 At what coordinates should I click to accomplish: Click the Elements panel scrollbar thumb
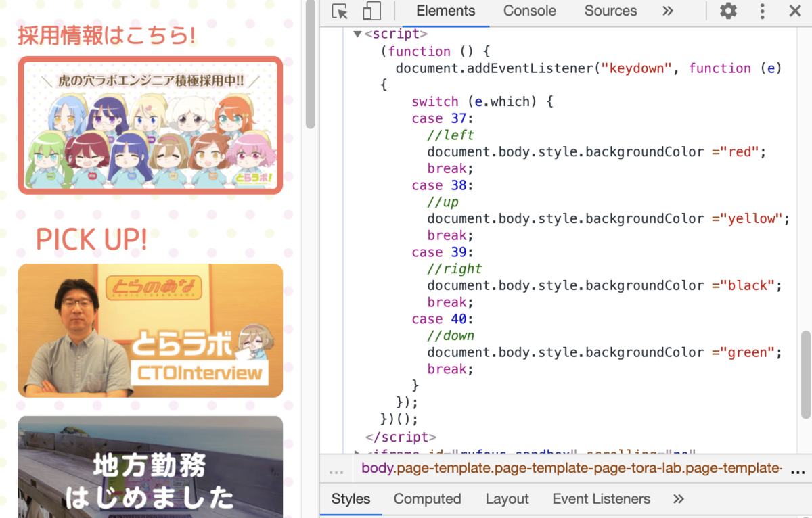(805, 375)
